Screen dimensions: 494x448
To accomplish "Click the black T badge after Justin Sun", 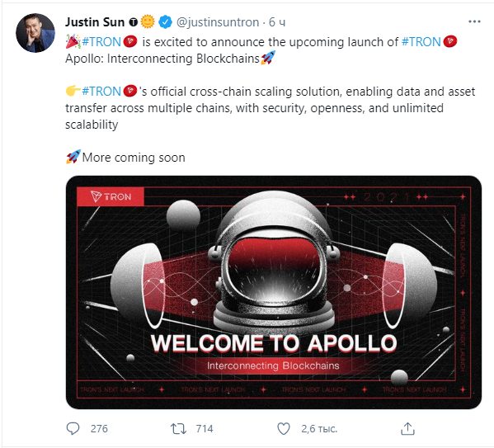I will pos(134,22).
